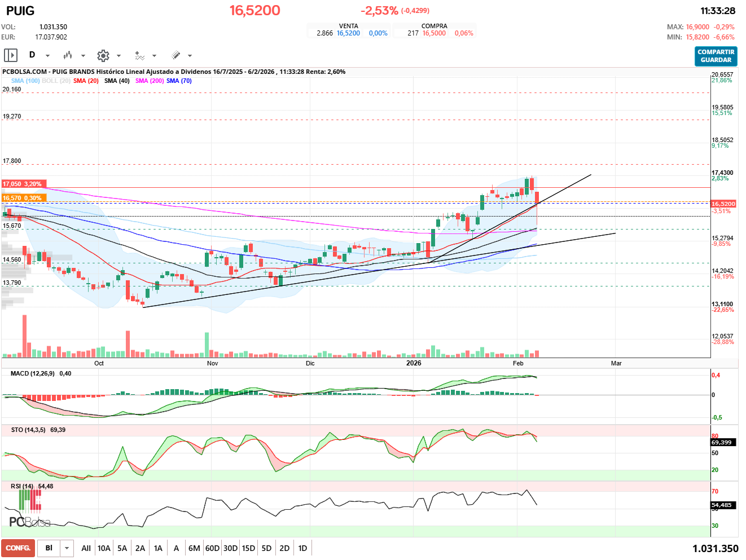Viewport: 746px width, 560px height.
Task: Click the D daily timeframe icon
Action: [32, 55]
